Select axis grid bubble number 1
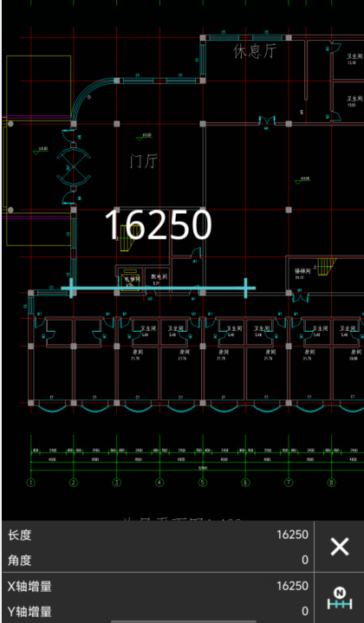The height and width of the screenshot is (623, 364). pos(31,483)
